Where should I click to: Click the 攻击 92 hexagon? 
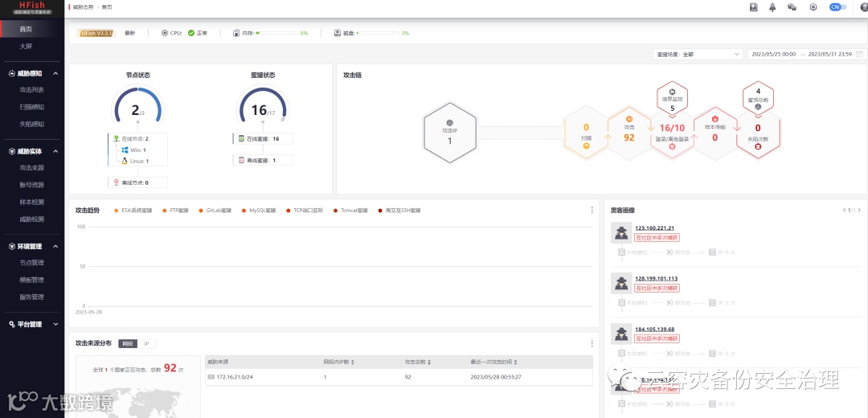click(628, 133)
